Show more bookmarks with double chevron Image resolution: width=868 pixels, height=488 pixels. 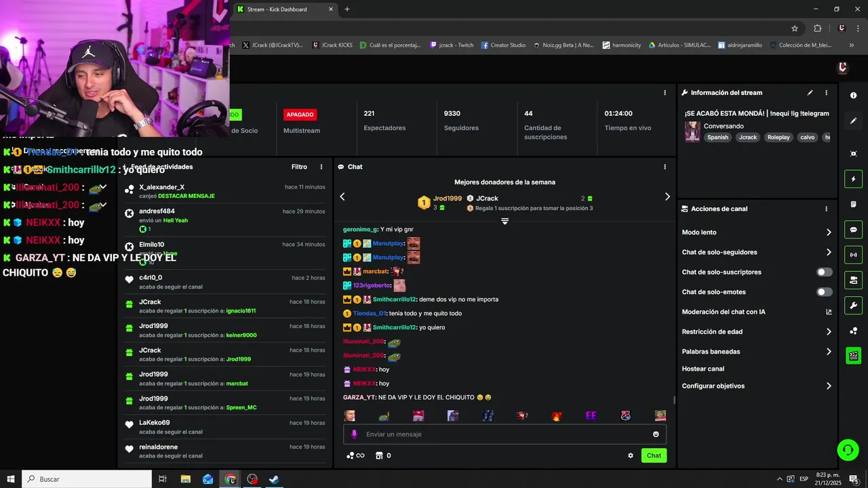852,45
